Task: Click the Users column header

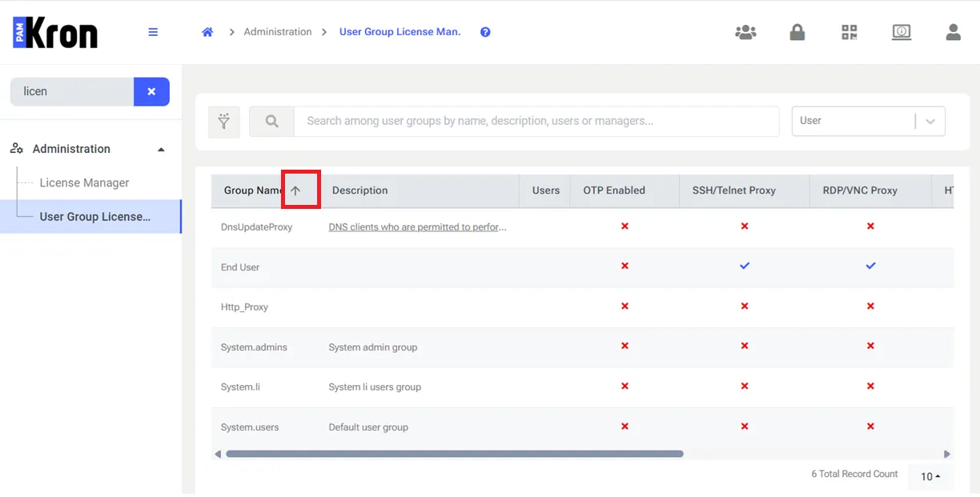Action: tap(546, 190)
